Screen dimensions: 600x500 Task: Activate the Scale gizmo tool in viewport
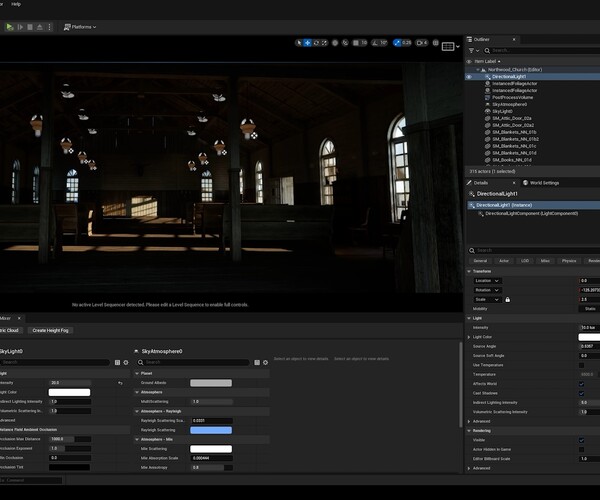324,43
